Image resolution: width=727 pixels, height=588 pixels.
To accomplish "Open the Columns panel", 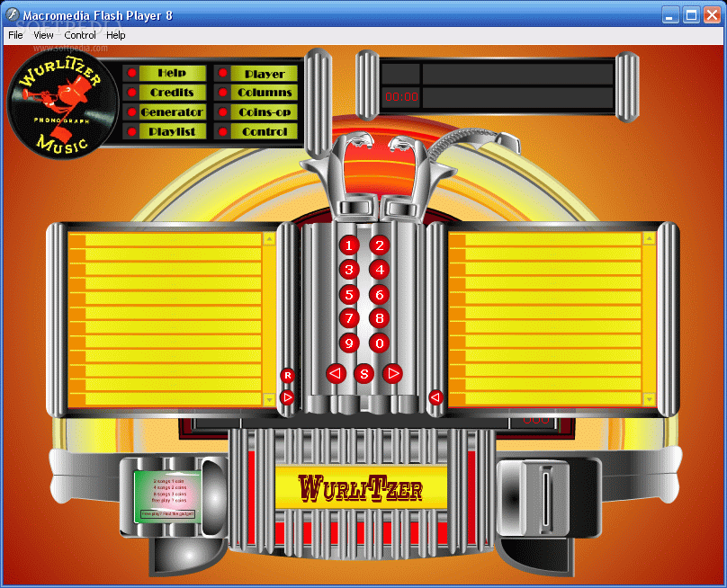I will [x=265, y=93].
